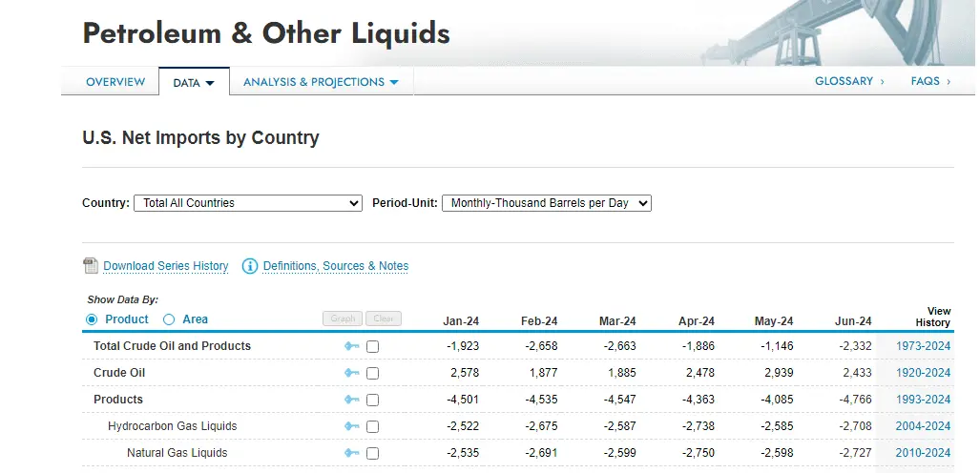Viewport: 980px width, 473px height.
Task: Select the Area radio button
Action: click(169, 319)
